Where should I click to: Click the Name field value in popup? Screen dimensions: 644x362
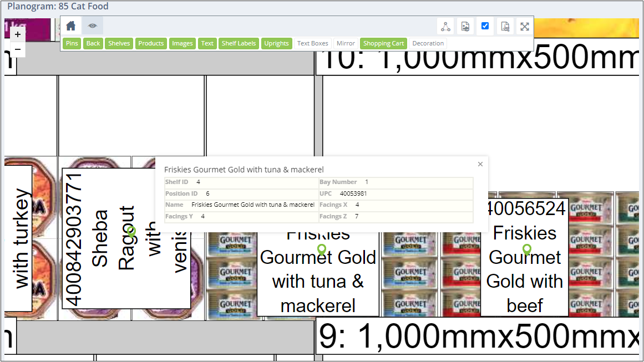(253, 205)
